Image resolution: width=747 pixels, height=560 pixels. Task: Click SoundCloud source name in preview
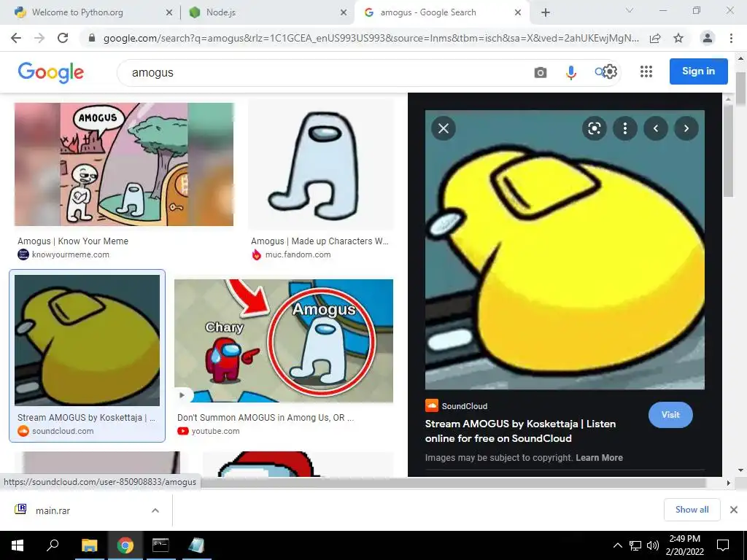point(465,406)
